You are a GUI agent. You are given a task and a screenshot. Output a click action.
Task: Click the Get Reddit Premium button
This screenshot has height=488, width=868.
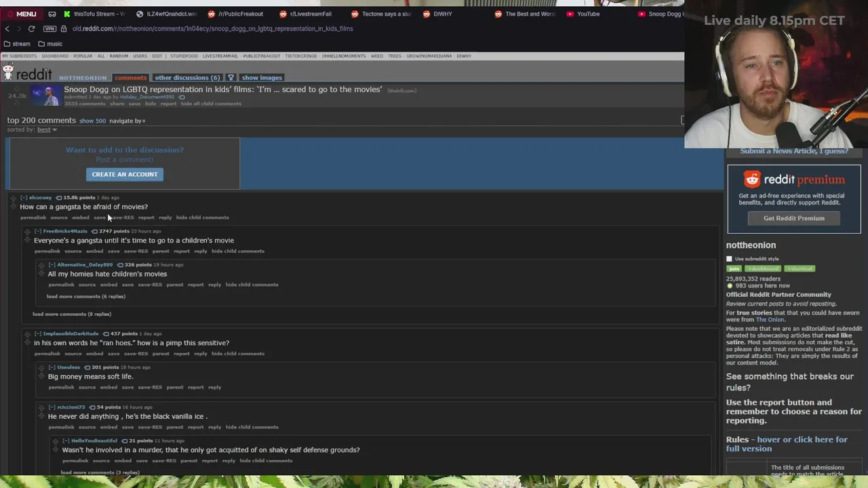point(794,218)
